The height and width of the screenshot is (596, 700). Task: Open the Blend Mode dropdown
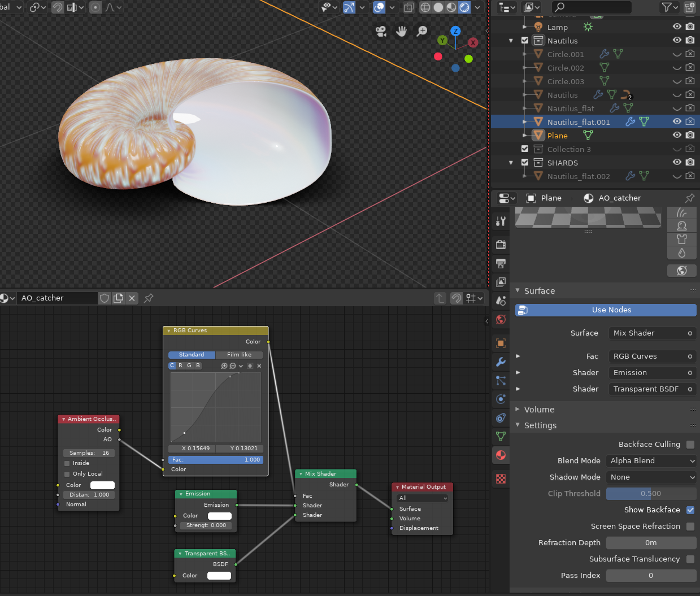tap(651, 461)
